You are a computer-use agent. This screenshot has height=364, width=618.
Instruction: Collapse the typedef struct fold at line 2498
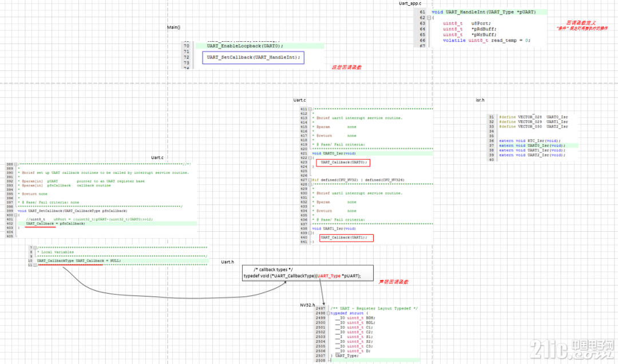point(328,313)
